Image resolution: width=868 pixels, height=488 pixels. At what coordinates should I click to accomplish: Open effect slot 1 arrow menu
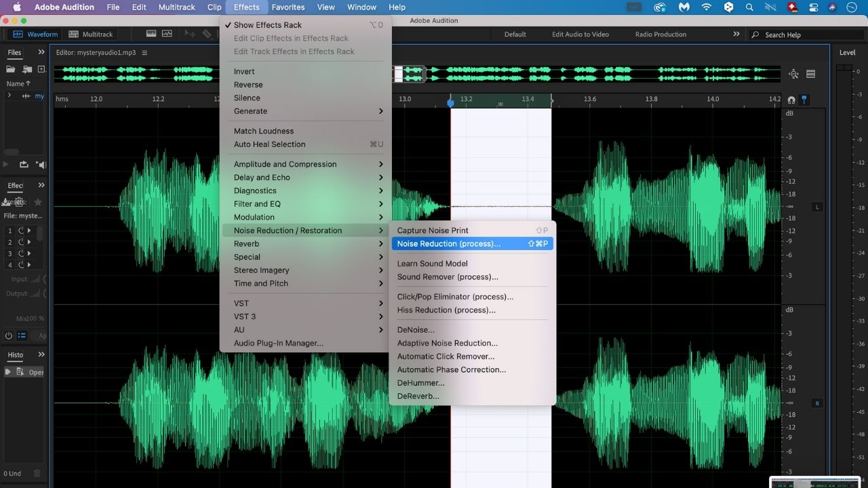pyautogui.click(x=29, y=230)
